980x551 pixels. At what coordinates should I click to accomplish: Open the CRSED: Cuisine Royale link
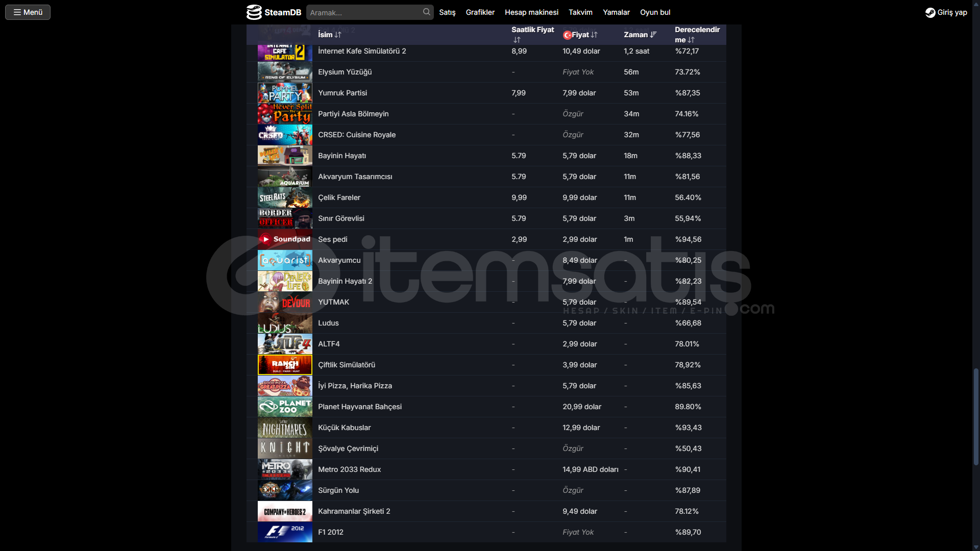(x=357, y=135)
